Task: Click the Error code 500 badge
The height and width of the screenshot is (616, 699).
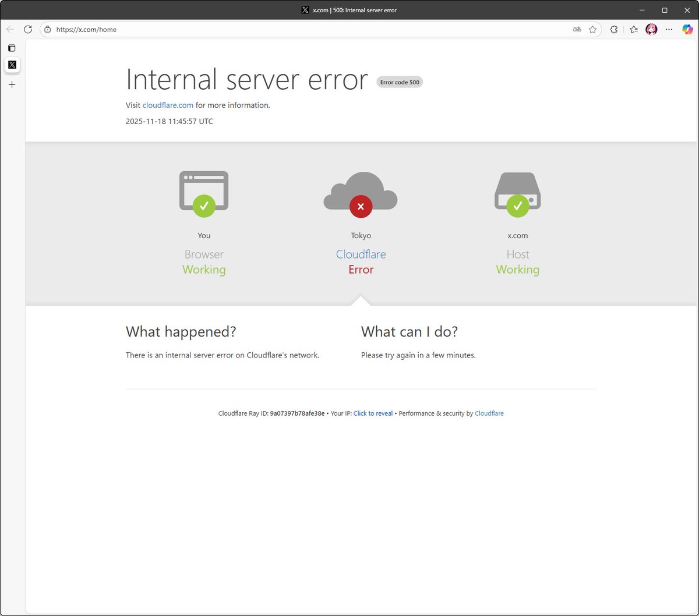Action: pos(400,82)
